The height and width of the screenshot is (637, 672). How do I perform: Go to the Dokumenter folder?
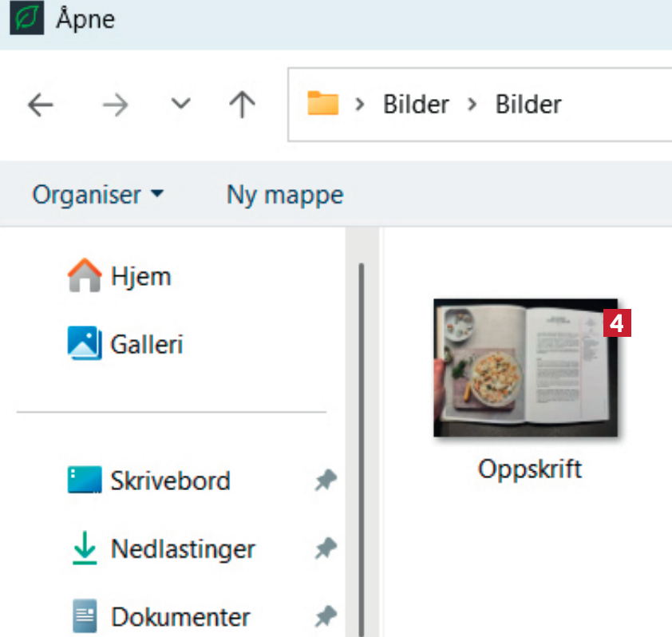(158, 616)
